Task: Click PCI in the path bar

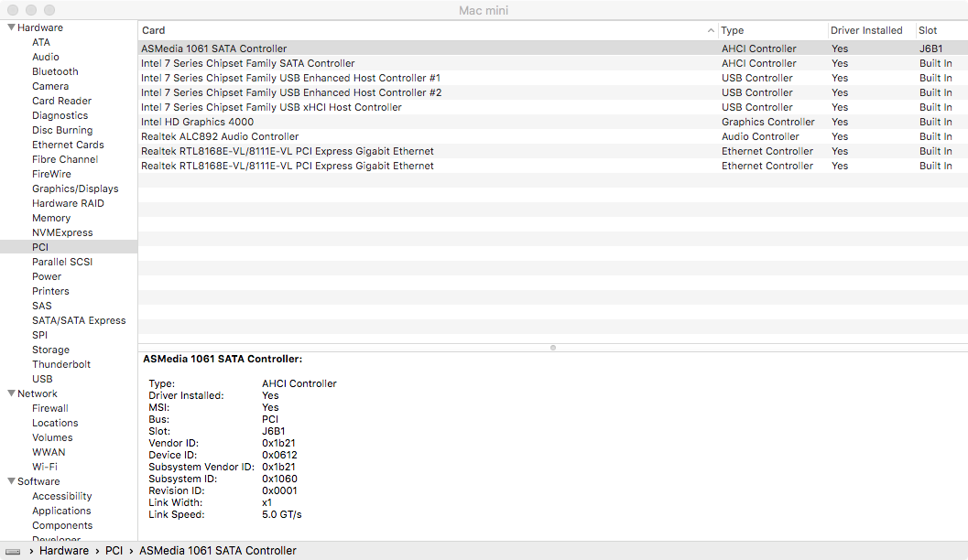Action: point(114,551)
